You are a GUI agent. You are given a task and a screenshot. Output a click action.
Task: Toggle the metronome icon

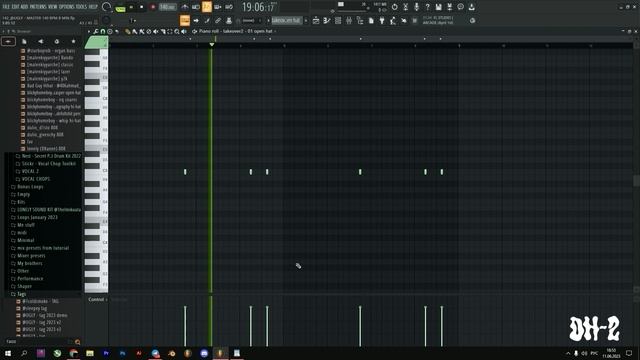(185, 7)
